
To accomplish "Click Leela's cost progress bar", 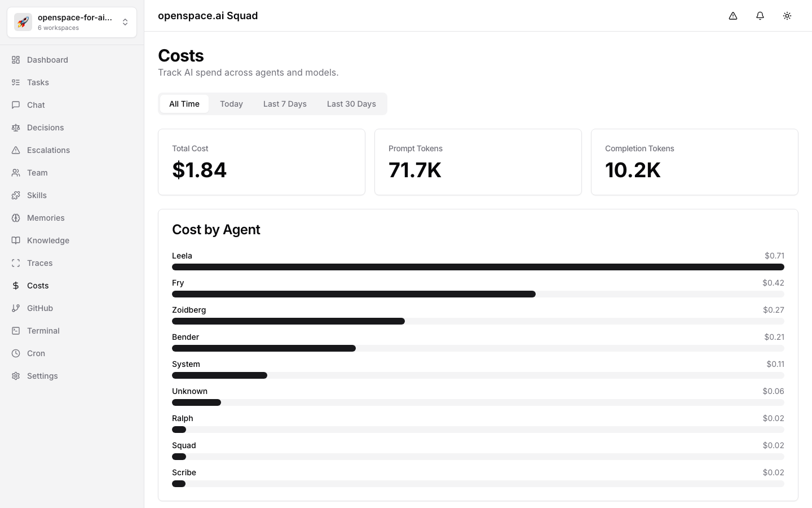I will (x=478, y=267).
